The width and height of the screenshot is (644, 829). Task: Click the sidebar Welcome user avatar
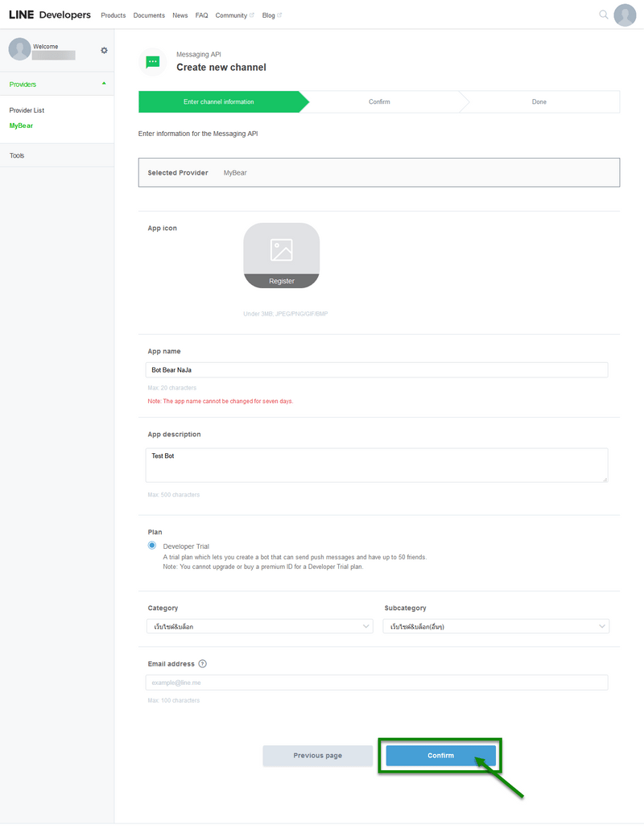point(19,49)
